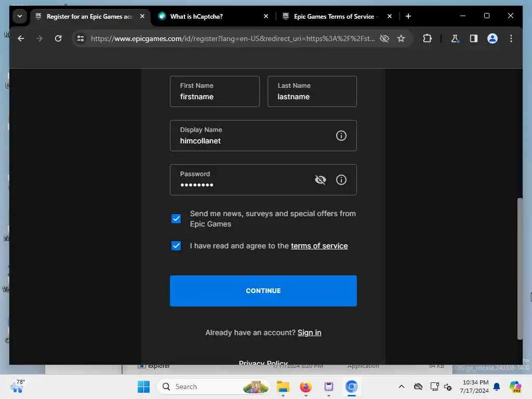Open the browser three-dot menu
This screenshot has width=532, height=399.
point(511,38)
